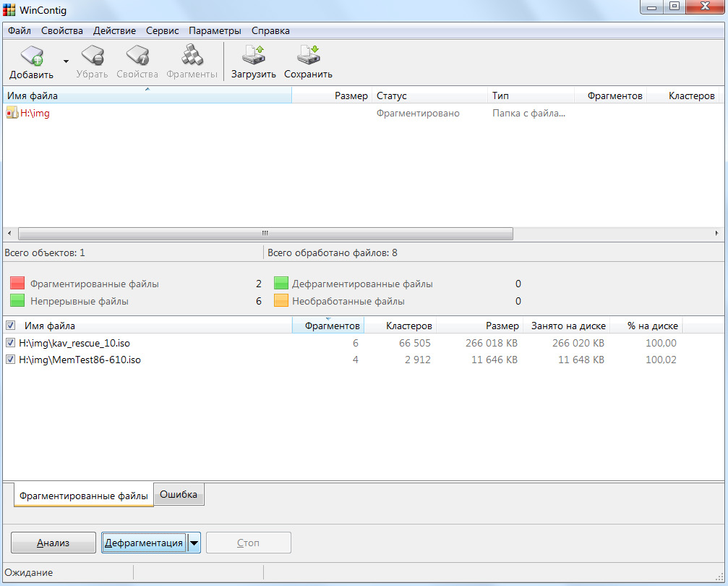Image resolution: width=728 pixels, height=586 pixels.
Task: Click the Загрузить (Load) toolbar icon
Action: pyautogui.click(x=253, y=56)
